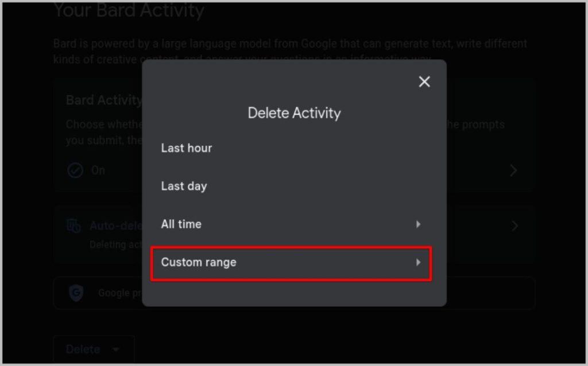Click the Bard Activity On checkmark icon
This screenshot has height=366, width=588.
click(x=75, y=170)
